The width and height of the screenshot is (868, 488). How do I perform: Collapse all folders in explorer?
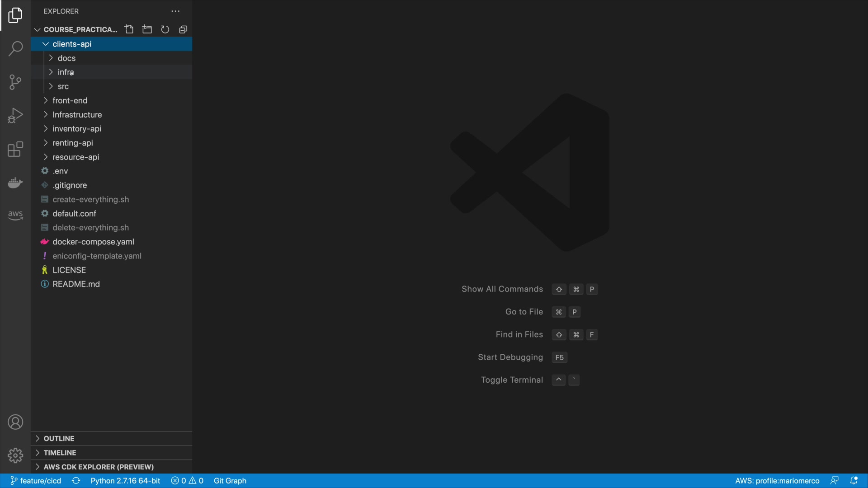tap(183, 29)
